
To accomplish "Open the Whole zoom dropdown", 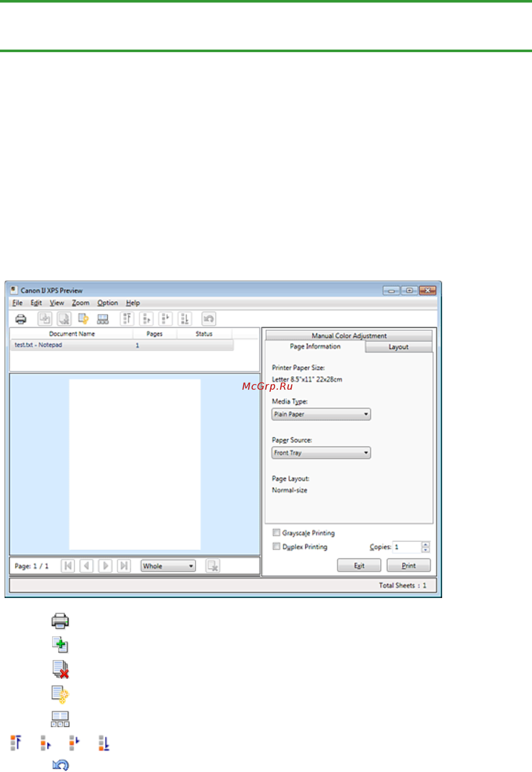I will pos(168,566).
